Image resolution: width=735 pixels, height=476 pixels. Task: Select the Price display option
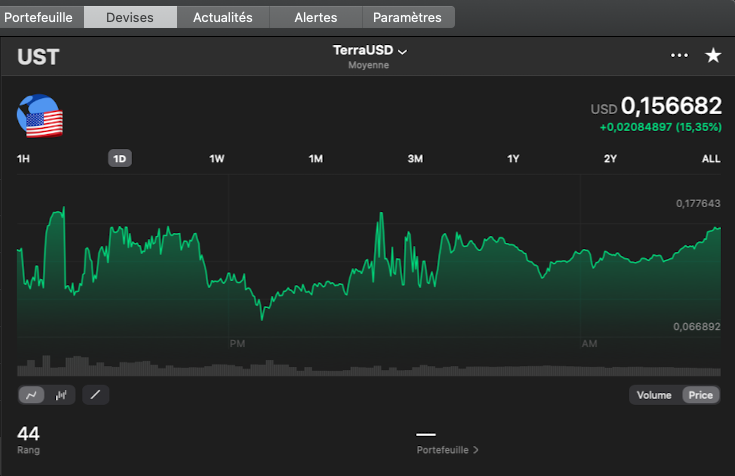[x=701, y=395]
